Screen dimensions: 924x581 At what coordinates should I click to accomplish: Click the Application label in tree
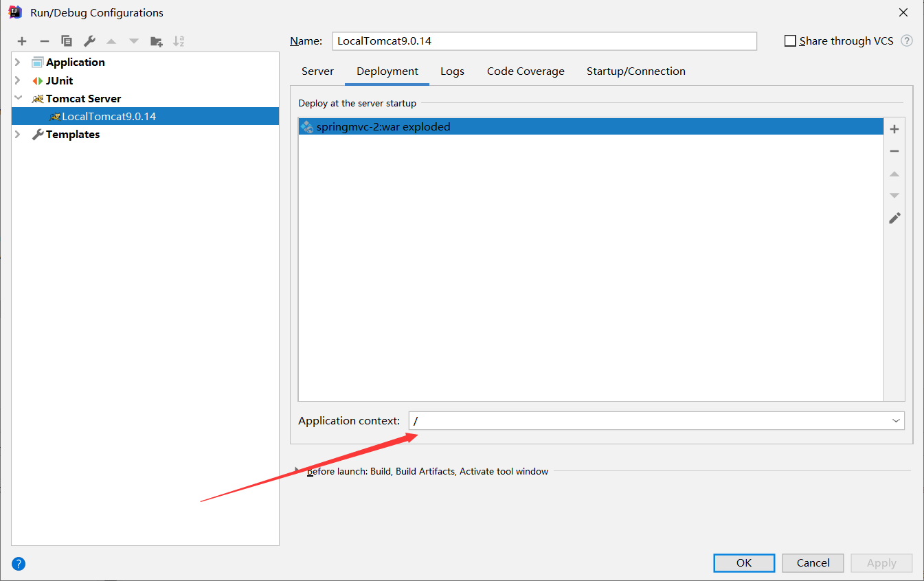point(76,62)
